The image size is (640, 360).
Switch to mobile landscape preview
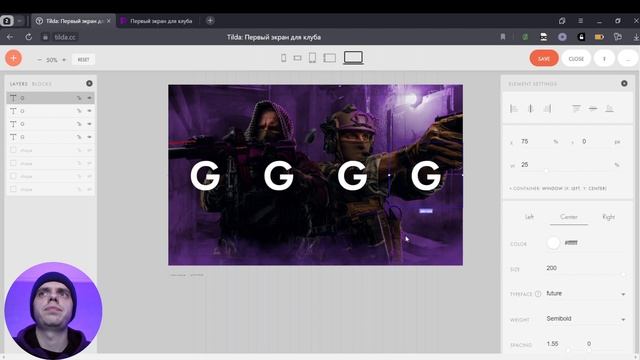coord(298,58)
